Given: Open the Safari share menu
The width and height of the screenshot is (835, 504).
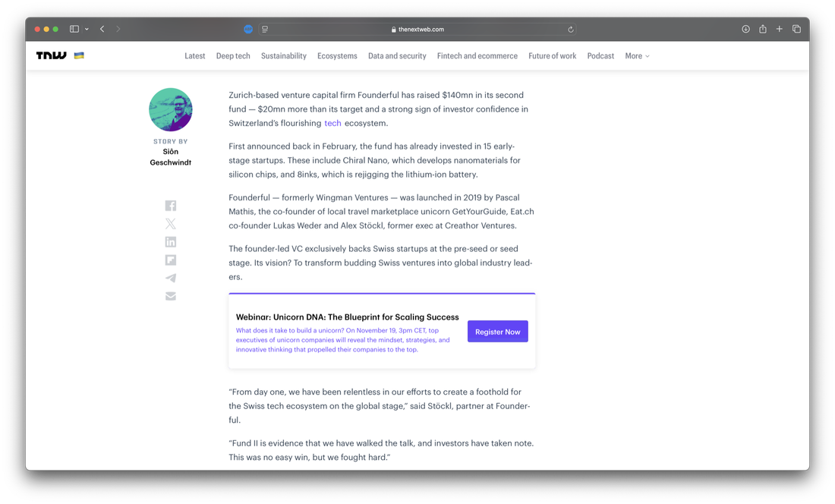Looking at the screenshot, I should click(x=763, y=29).
